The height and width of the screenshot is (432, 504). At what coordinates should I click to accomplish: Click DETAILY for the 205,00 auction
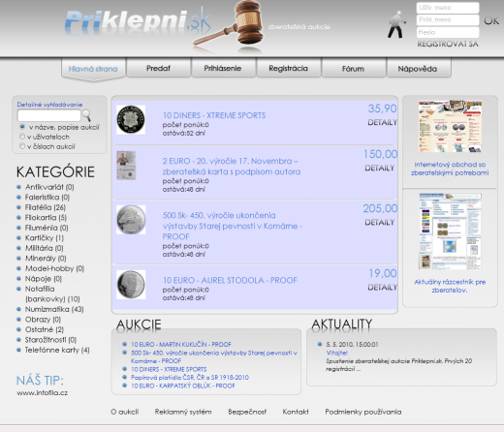point(380,222)
